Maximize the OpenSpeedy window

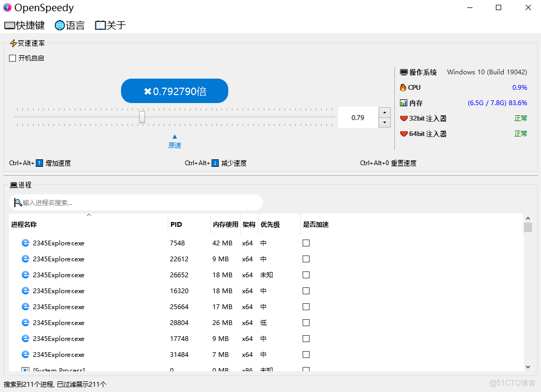(498, 7)
